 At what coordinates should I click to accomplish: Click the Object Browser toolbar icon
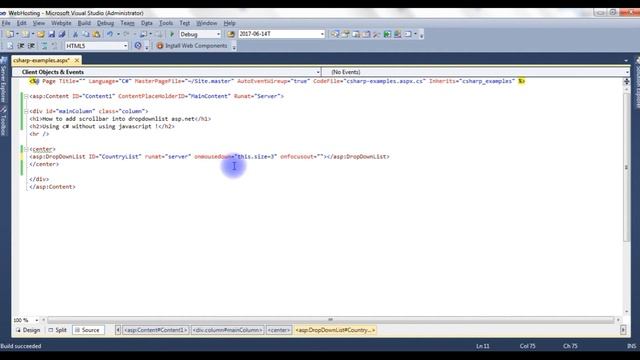[x=356, y=34]
